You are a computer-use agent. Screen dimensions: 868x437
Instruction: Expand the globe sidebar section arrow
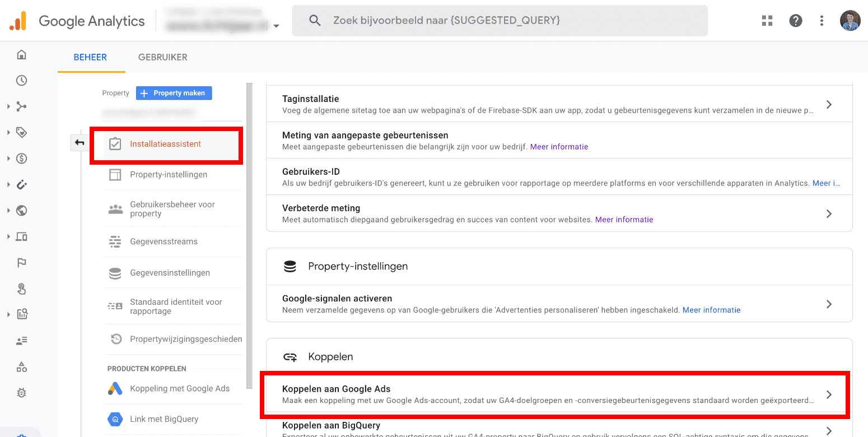[8, 211]
